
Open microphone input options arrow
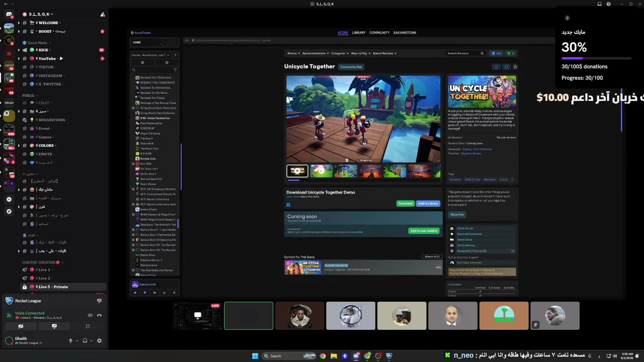(76, 340)
